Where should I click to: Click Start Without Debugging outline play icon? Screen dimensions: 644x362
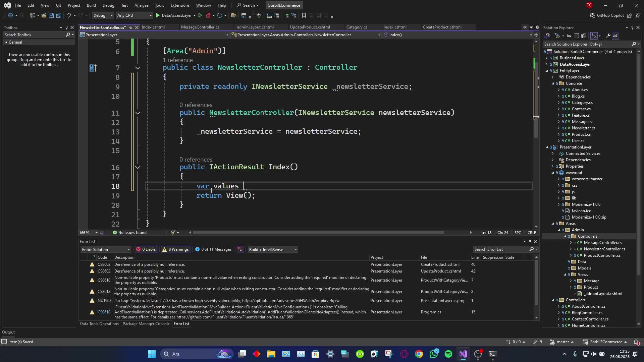[x=200, y=15]
